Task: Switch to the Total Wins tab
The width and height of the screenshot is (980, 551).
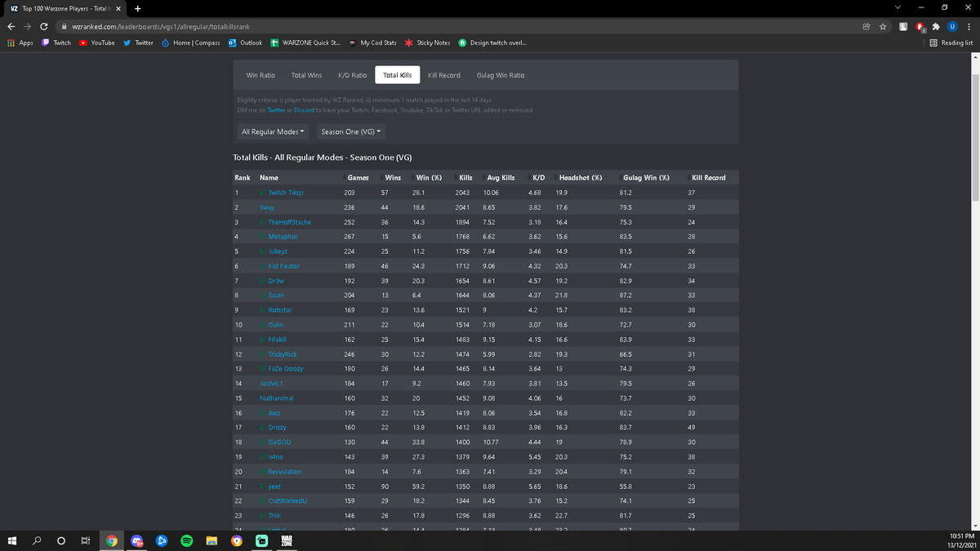Action: tap(306, 75)
